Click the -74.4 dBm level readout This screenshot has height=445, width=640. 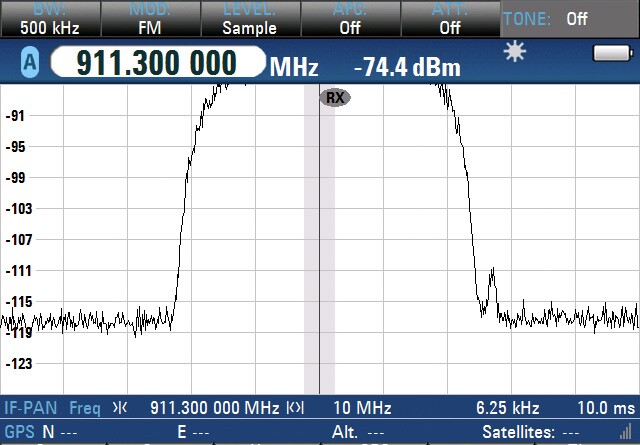tap(407, 67)
